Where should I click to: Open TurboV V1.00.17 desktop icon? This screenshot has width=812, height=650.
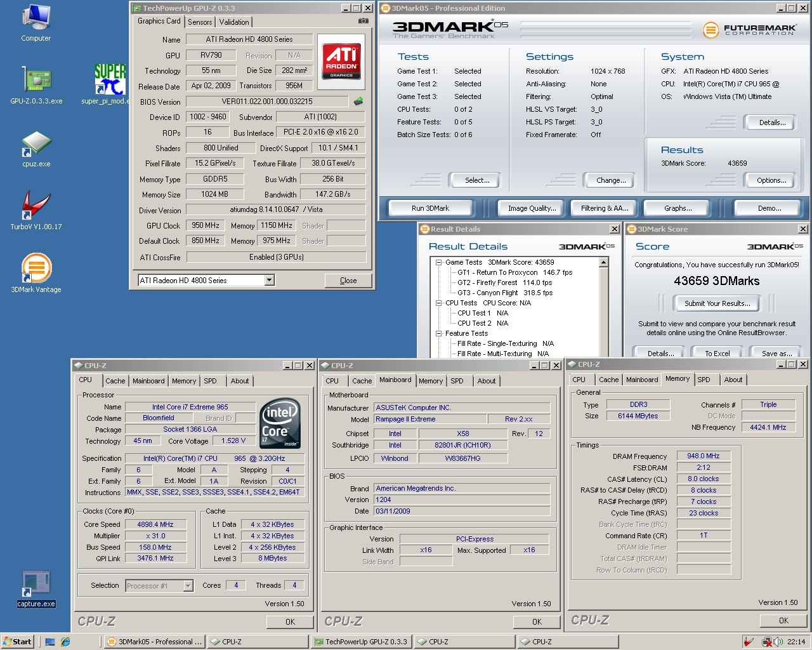click(x=36, y=211)
